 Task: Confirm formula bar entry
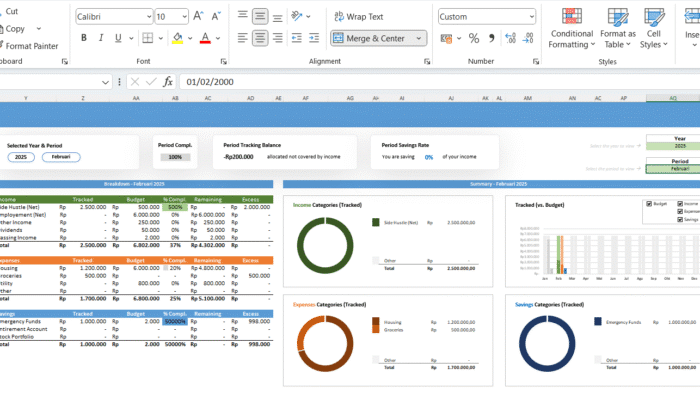click(151, 82)
